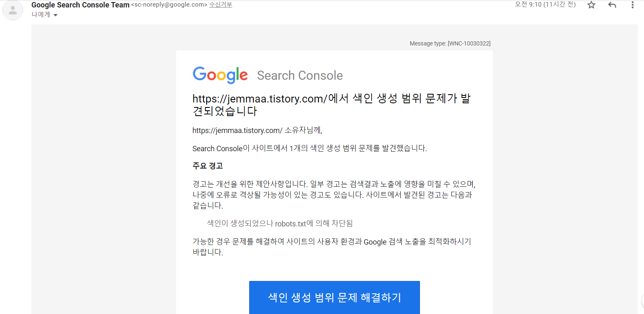Click the 색인 생성 범위 문제 해결하기 button
This screenshot has width=644, height=314.
(335, 297)
